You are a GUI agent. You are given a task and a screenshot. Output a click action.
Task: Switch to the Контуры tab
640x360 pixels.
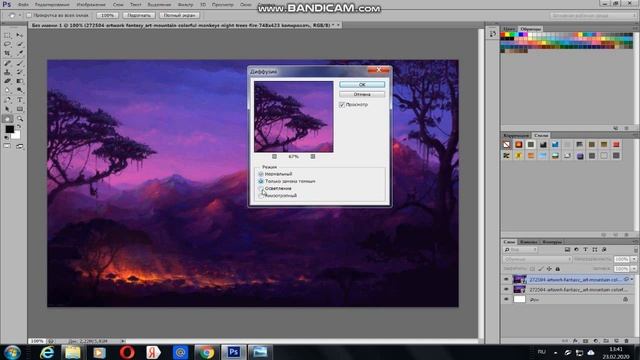[552, 242]
